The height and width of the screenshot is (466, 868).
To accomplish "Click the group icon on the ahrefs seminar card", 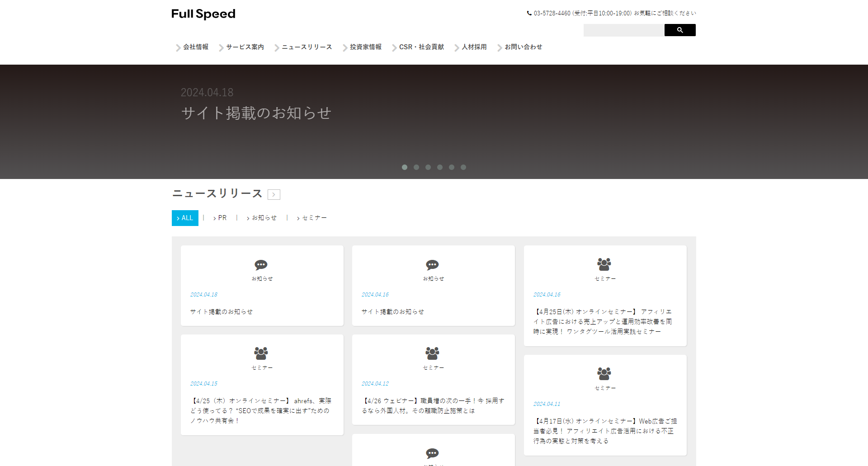I will [x=261, y=353].
